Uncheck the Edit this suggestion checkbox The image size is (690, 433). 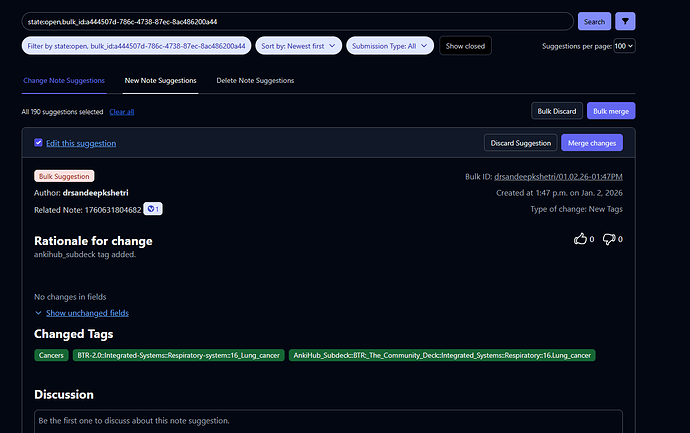click(x=38, y=143)
